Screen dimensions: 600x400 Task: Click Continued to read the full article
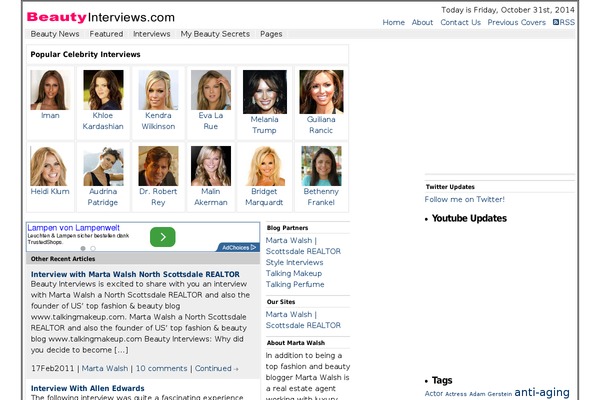click(216, 369)
